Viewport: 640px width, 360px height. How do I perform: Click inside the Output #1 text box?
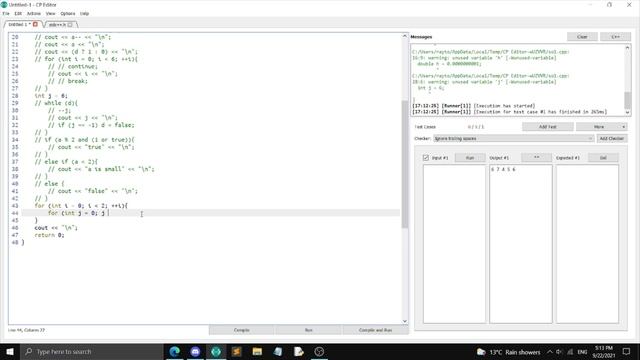pyautogui.click(x=521, y=244)
